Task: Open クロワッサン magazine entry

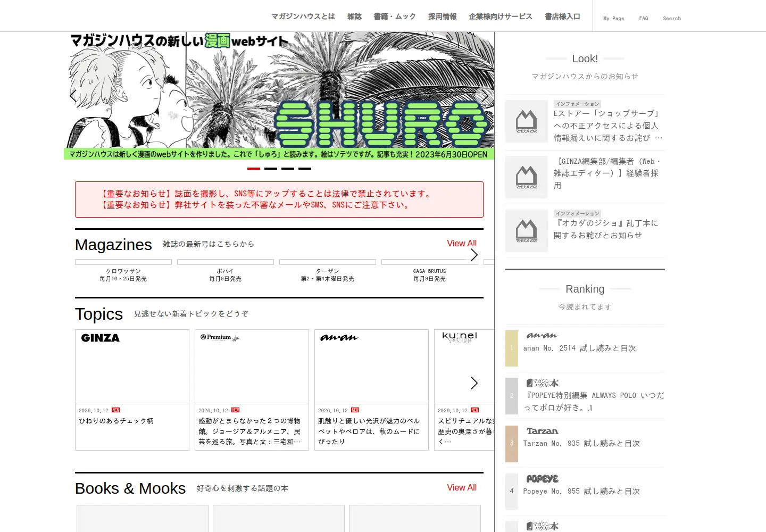Action: [x=123, y=271]
